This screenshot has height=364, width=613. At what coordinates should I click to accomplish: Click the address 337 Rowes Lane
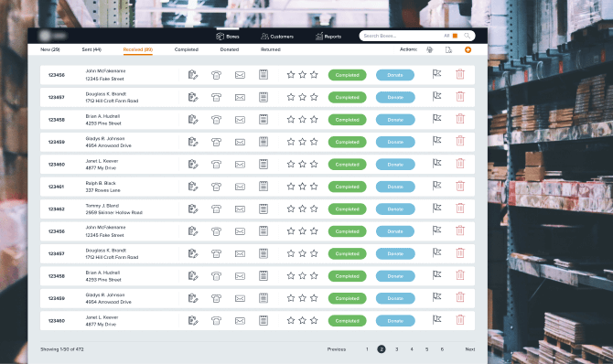[102, 190]
